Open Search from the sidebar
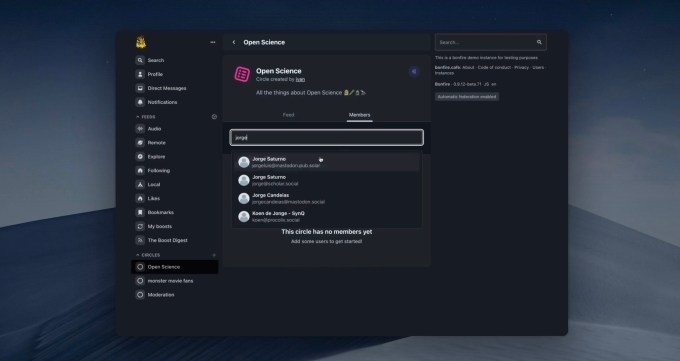The image size is (680, 361). point(150,60)
